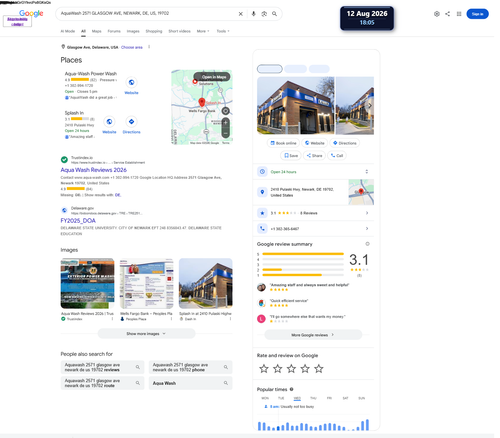The height and width of the screenshot is (438, 500).
Task: Switch to the Maps tab
Action: click(97, 31)
